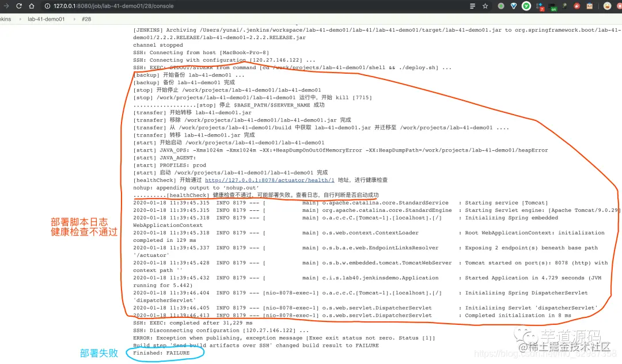Open build #28 breadcrumb link

tap(86, 19)
